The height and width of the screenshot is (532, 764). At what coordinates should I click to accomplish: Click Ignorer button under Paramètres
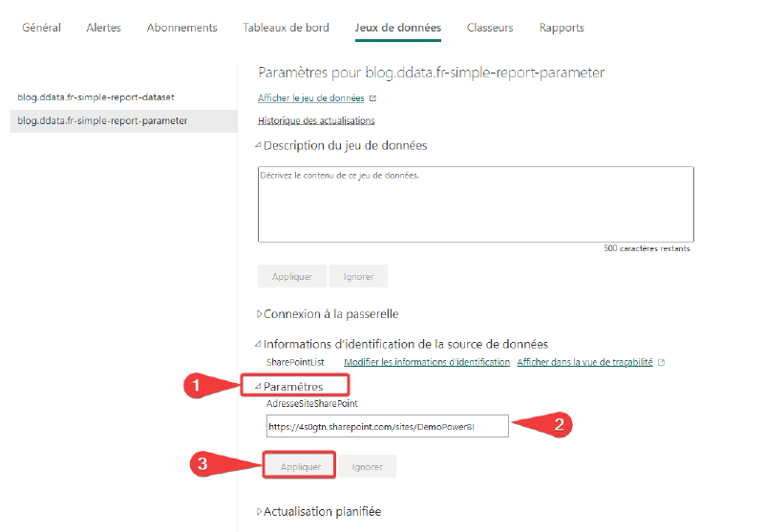tap(367, 466)
